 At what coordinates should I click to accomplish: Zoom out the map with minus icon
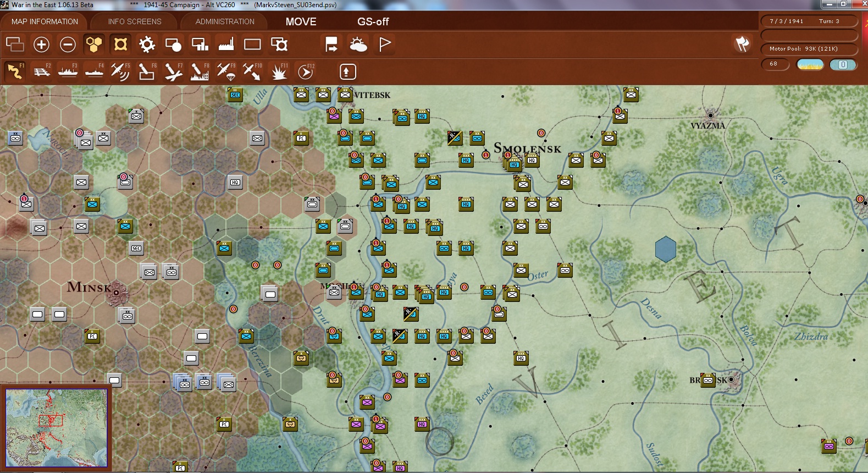click(x=68, y=44)
